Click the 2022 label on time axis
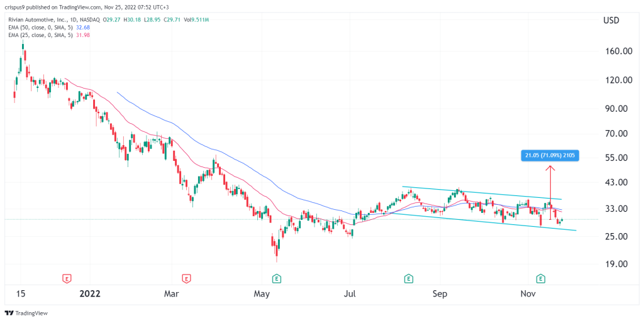 [89, 294]
